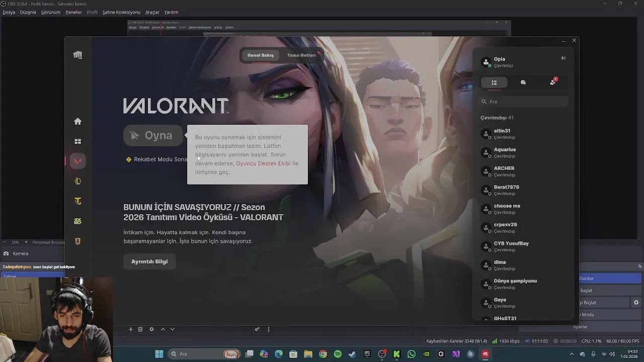
Task: Select friend Gaye
Action: click(x=523, y=303)
